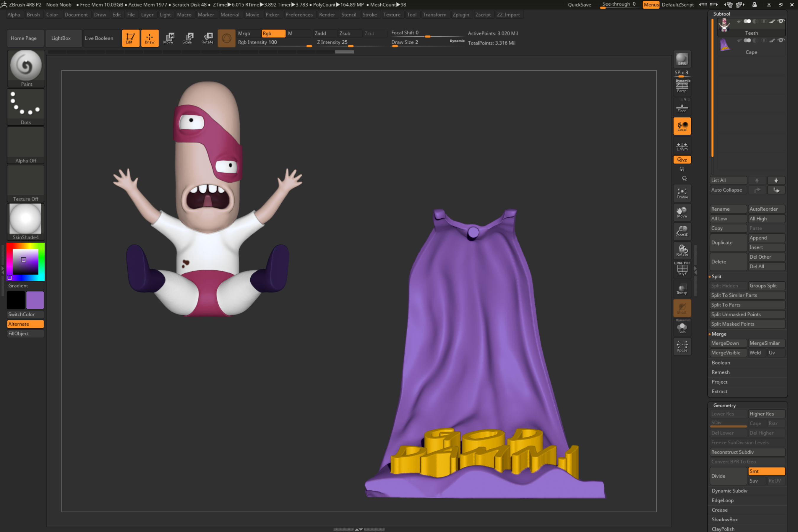Disable the Alternate color toggle
Screen dimensions: 798x532
point(25,324)
